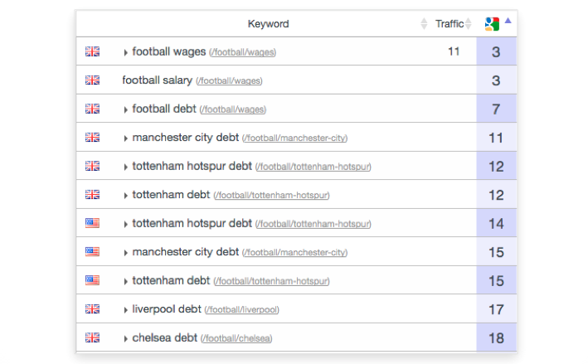
Task: Expand the football wages keyword row
Action: click(125, 52)
